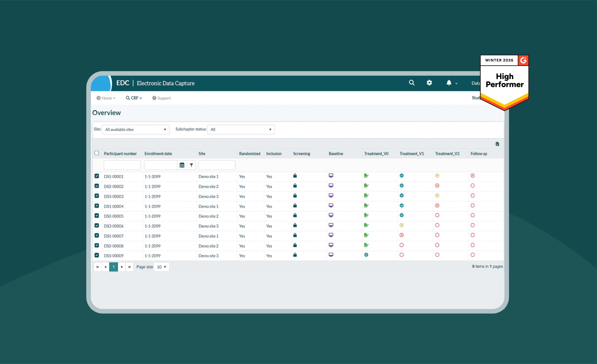Uncheck the DS1-00004 row checkbox
This screenshot has height=364, width=597.
pos(97,206)
